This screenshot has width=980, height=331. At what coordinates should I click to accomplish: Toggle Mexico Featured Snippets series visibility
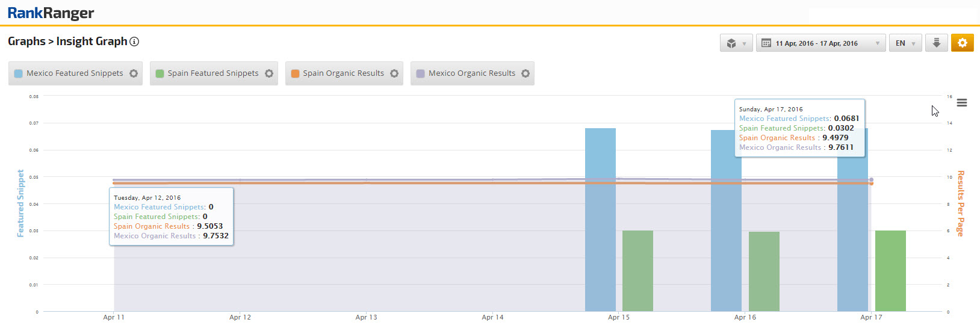click(x=74, y=73)
